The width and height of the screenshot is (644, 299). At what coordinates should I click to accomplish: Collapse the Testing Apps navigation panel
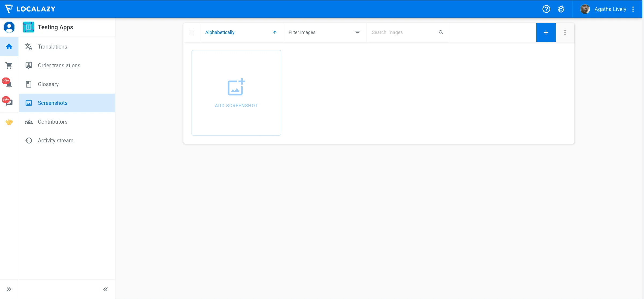point(105,289)
